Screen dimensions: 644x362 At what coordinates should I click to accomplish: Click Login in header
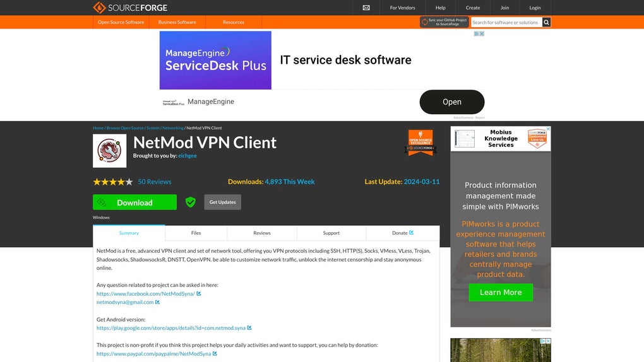(x=535, y=8)
